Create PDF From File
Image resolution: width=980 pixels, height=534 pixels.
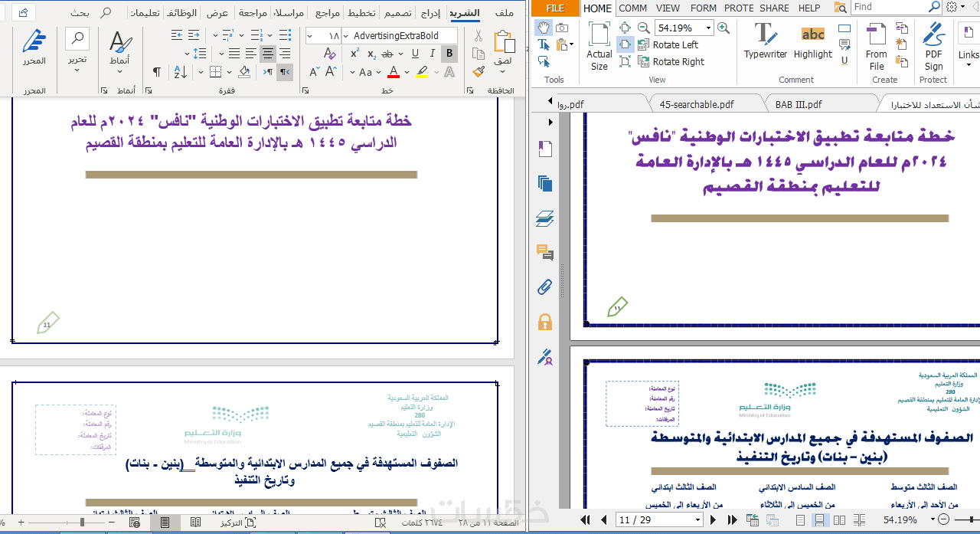877,47
